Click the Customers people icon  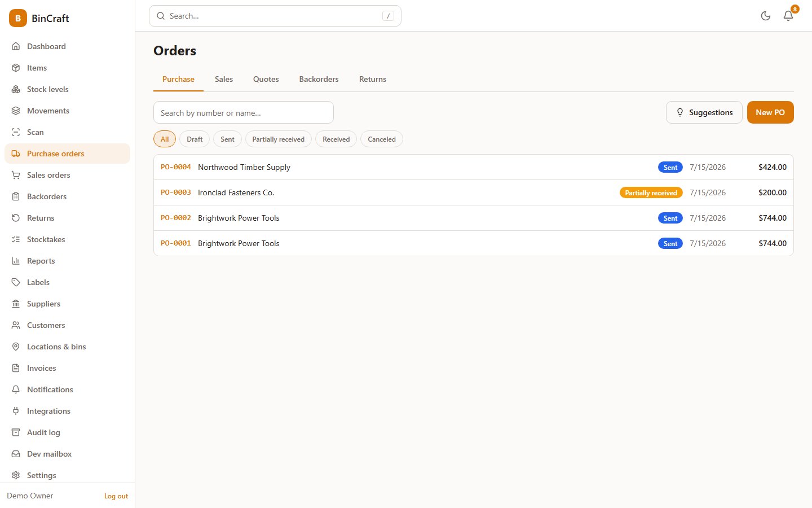16,325
